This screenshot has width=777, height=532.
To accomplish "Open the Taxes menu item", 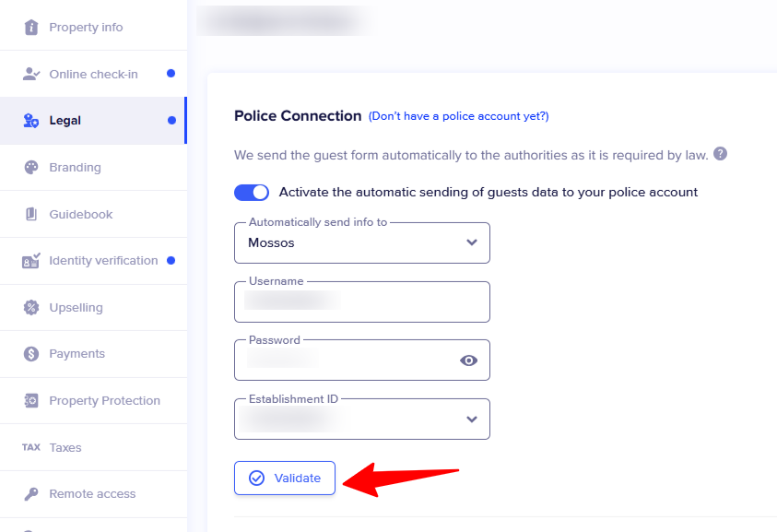I will [93, 448].
